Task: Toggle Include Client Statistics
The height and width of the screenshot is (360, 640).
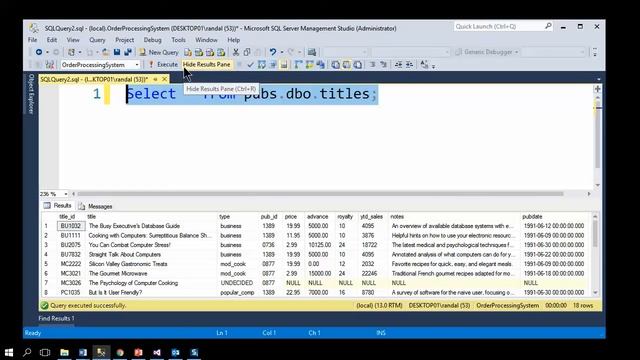Action: (x=320, y=64)
